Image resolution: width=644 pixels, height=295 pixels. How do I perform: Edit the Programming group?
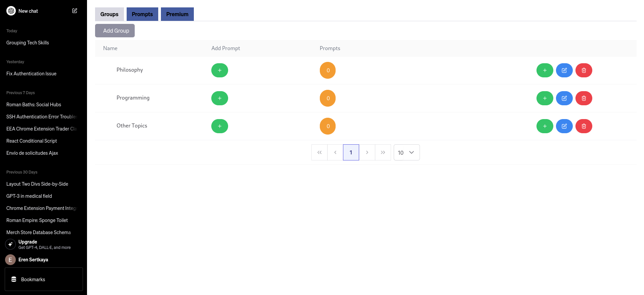click(x=564, y=98)
